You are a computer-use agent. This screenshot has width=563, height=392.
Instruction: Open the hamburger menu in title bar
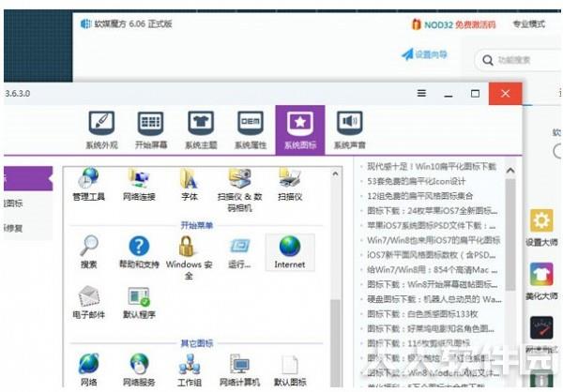coord(422,94)
